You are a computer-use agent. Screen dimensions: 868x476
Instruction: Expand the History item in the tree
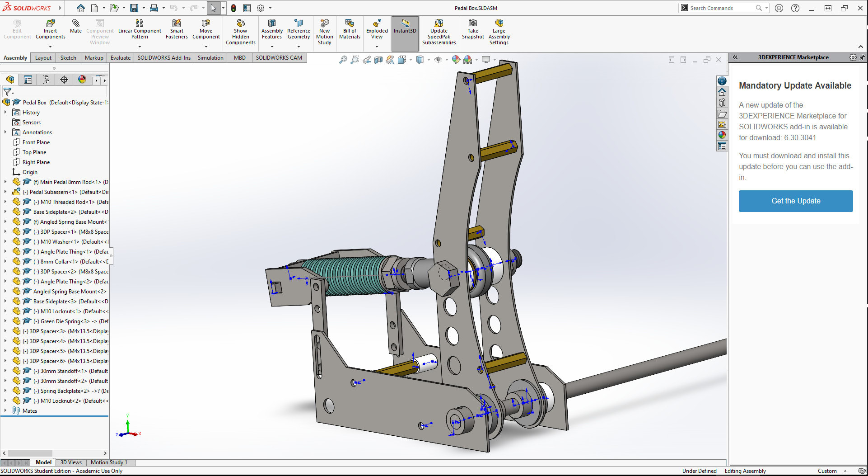(5, 112)
